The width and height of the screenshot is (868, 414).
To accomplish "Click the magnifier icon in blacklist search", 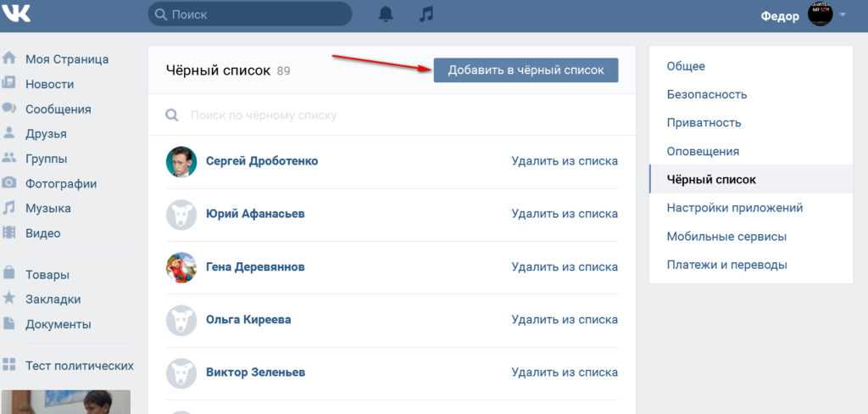I will (x=172, y=115).
